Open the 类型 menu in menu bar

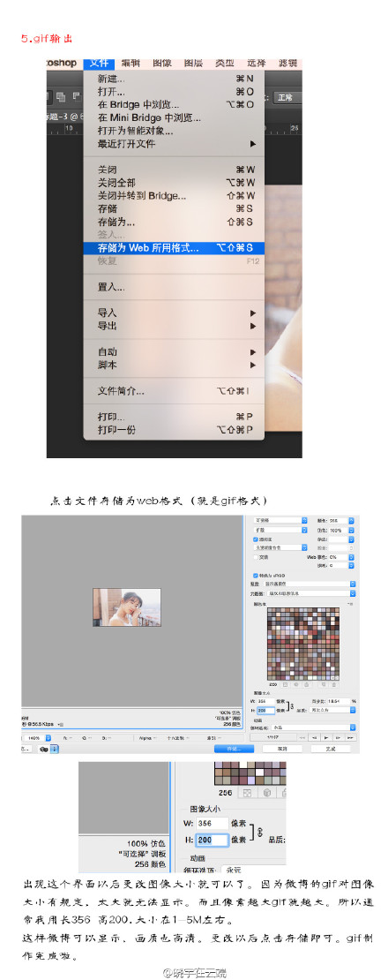(x=225, y=63)
